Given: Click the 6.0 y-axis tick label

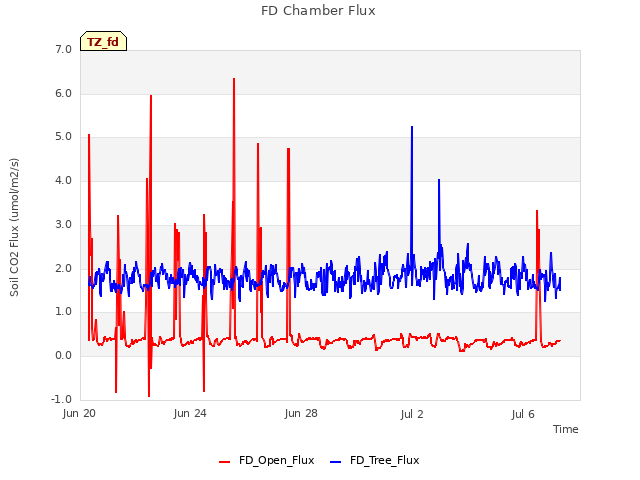Looking at the screenshot, I should click(63, 93).
